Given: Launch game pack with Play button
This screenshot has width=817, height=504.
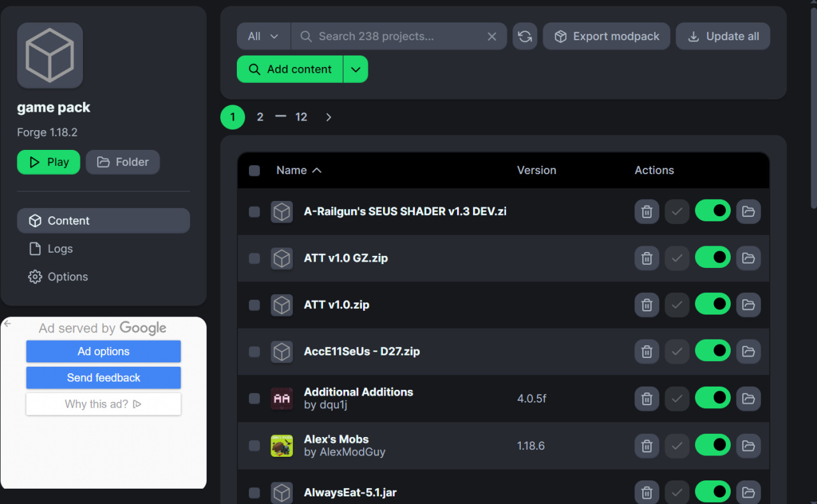Looking at the screenshot, I should pyautogui.click(x=49, y=162).
